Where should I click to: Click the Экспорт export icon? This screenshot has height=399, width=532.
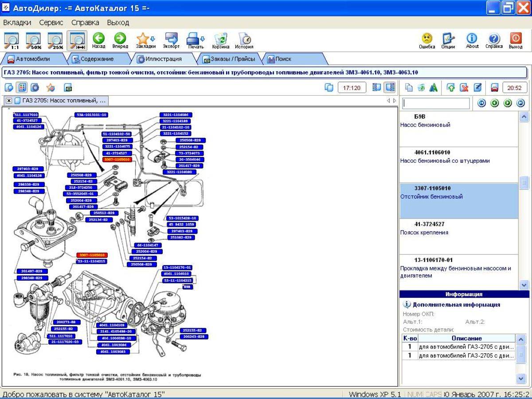171,40
